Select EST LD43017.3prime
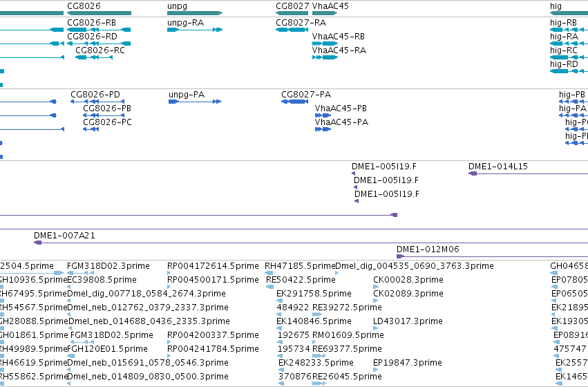 [408, 322]
